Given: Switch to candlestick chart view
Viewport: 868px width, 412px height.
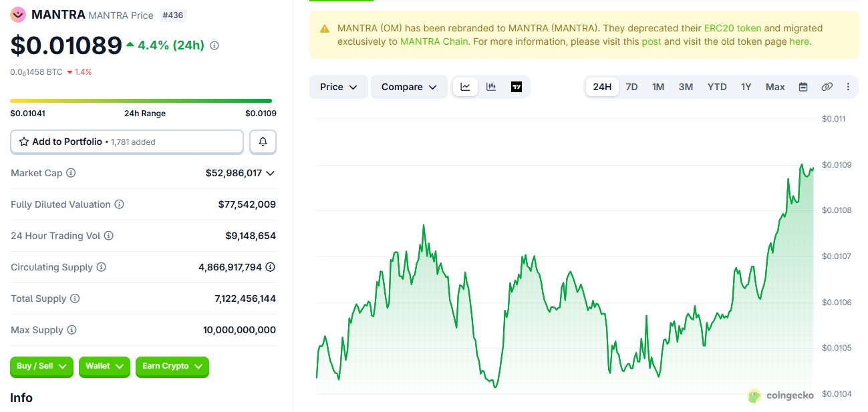Looking at the screenshot, I should point(491,87).
